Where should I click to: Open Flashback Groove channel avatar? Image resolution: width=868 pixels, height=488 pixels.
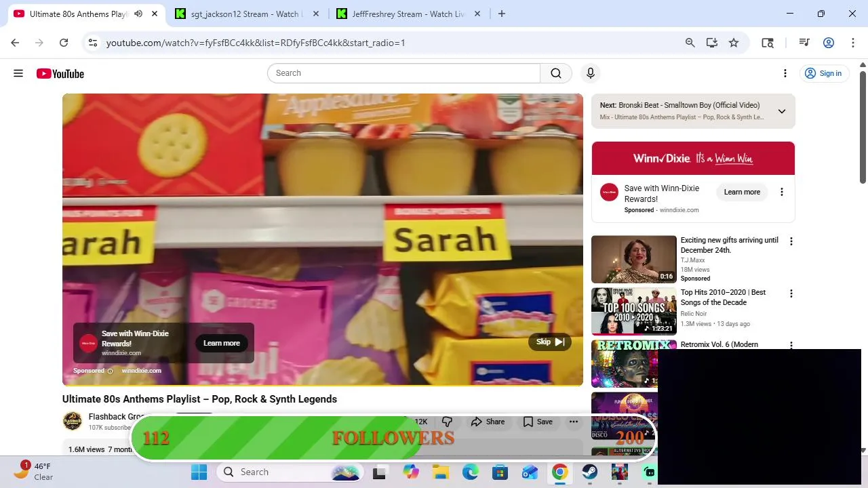[x=73, y=421]
